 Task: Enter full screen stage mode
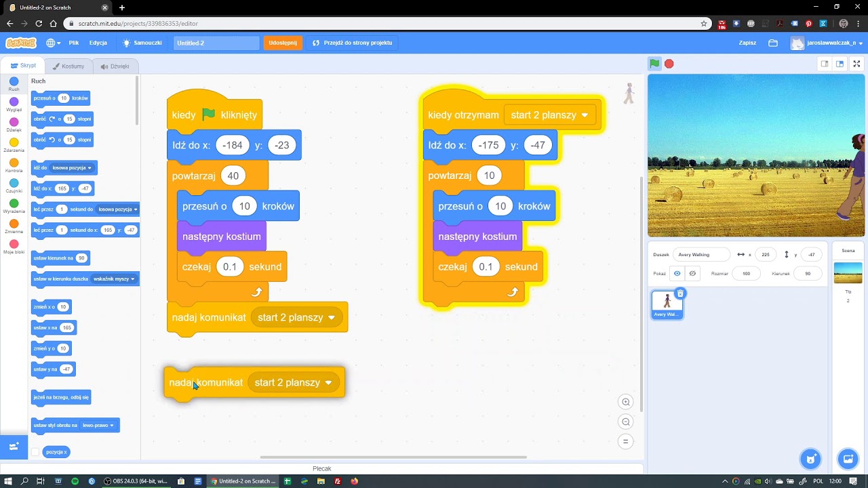coord(856,64)
